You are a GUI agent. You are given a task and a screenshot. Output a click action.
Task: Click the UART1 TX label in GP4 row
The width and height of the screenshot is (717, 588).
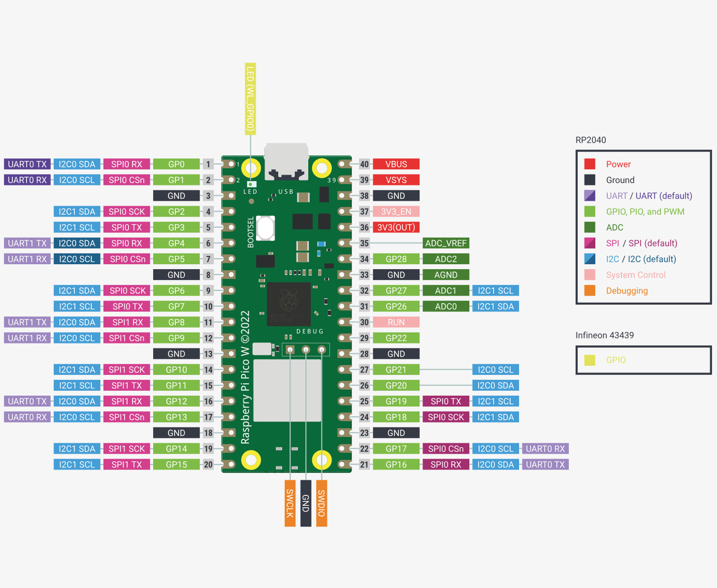[27, 243]
